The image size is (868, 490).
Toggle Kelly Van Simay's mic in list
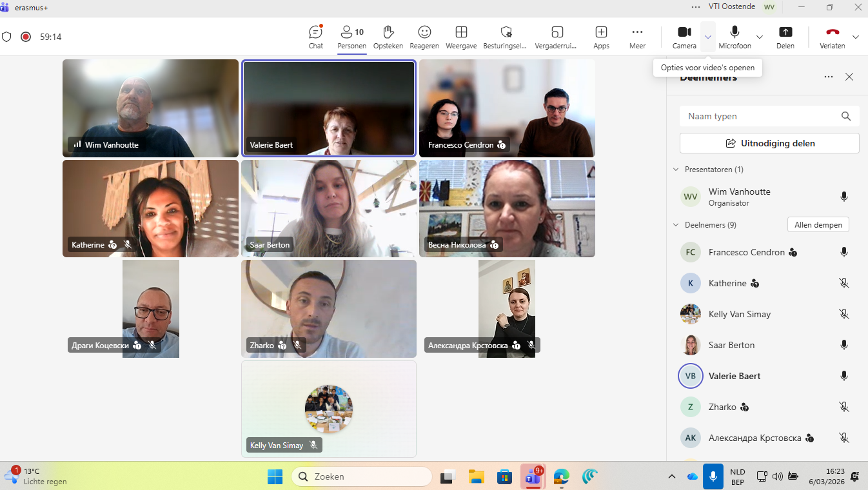[x=843, y=314]
